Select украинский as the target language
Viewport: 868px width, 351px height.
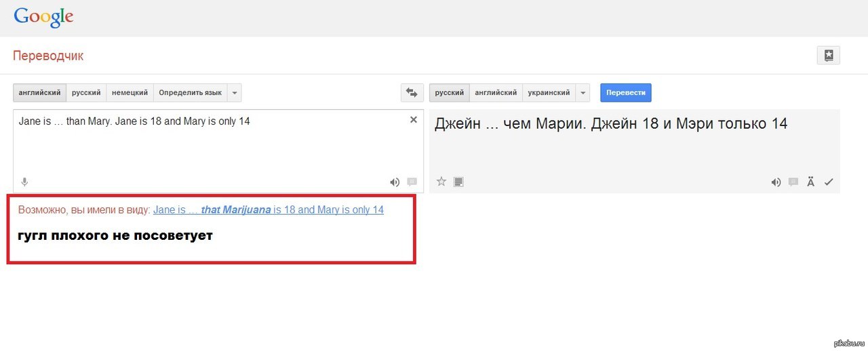tap(549, 93)
